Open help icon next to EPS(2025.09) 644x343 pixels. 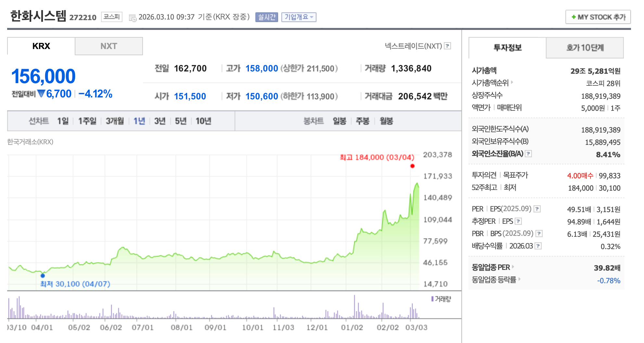tap(537, 209)
